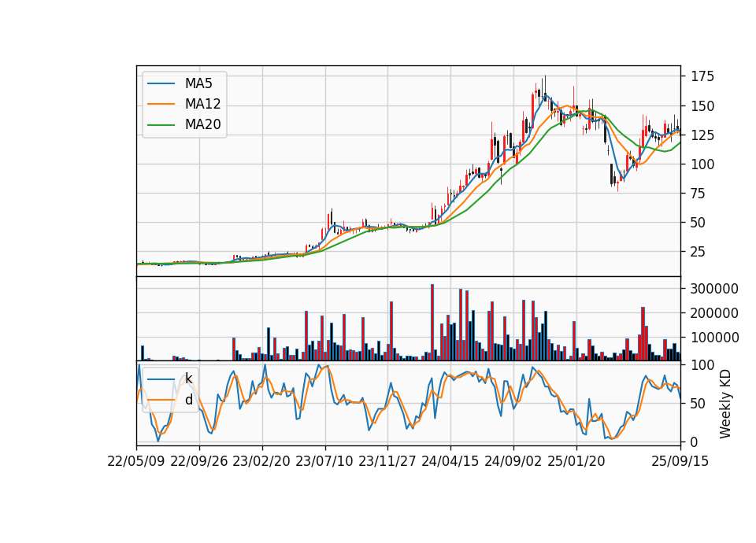The height and width of the screenshot is (543, 756).
Task: Click the 300000 volume axis label
Action: 714,289
